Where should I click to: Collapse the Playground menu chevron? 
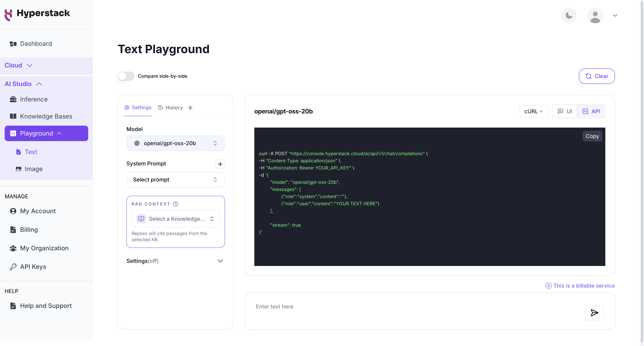[x=59, y=133]
